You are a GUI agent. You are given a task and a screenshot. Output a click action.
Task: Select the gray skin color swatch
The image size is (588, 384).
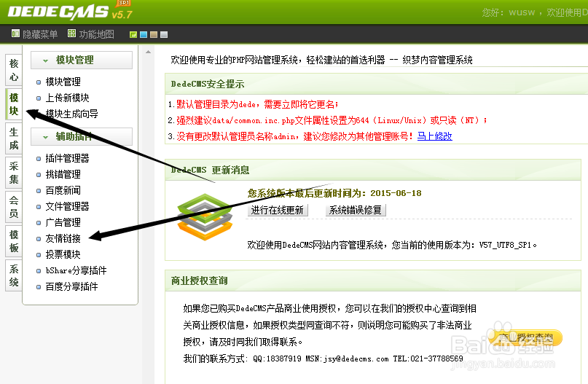point(164,34)
